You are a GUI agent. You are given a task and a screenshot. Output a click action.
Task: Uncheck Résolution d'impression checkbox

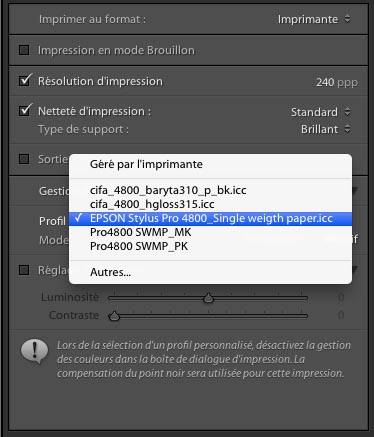click(25, 81)
